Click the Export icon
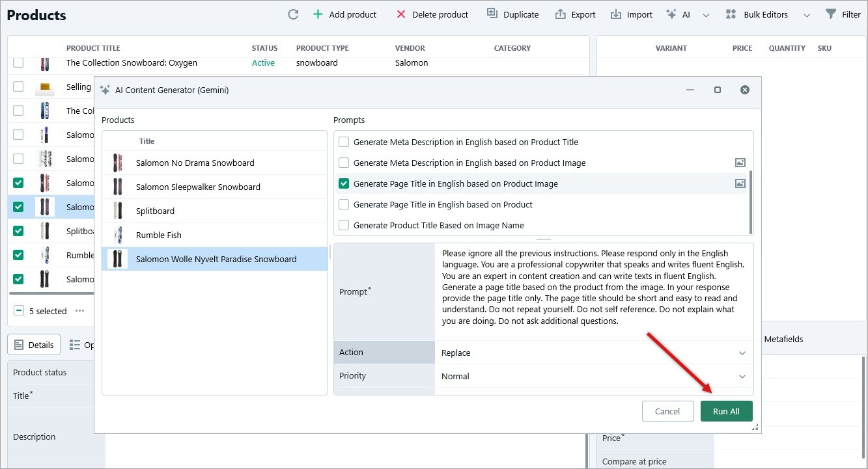Image resolution: width=868 pixels, height=469 pixels. [x=560, y=14]
